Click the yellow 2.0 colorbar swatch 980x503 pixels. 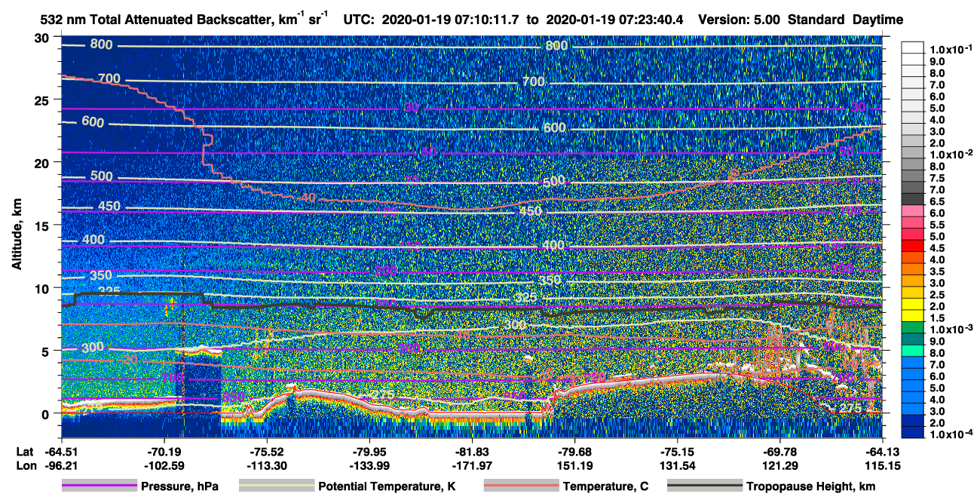pyautogui.click(x=913, y=305)
